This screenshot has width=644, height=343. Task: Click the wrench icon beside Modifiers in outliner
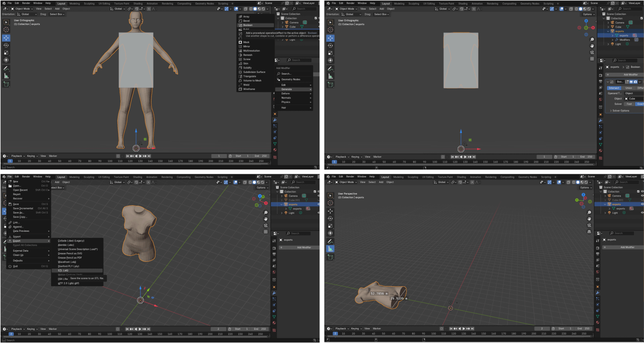click(617, 40)
